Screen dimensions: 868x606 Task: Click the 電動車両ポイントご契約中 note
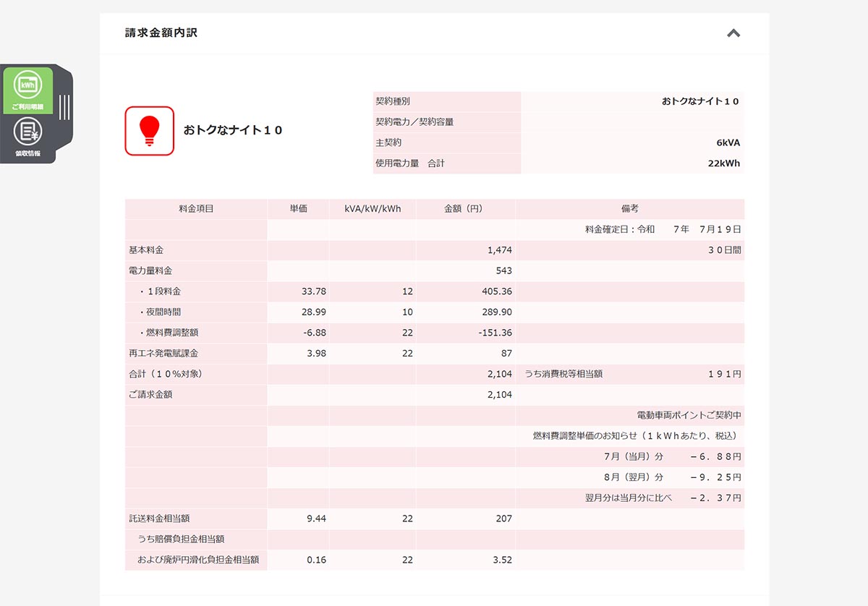coord(689,416)
